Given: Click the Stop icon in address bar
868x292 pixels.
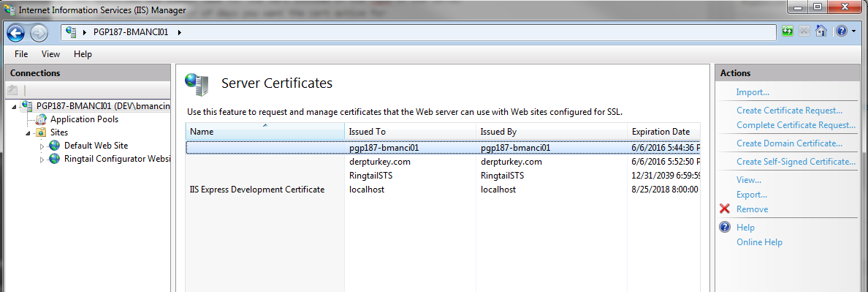Looking at the screenshot, I should point(804,31).
